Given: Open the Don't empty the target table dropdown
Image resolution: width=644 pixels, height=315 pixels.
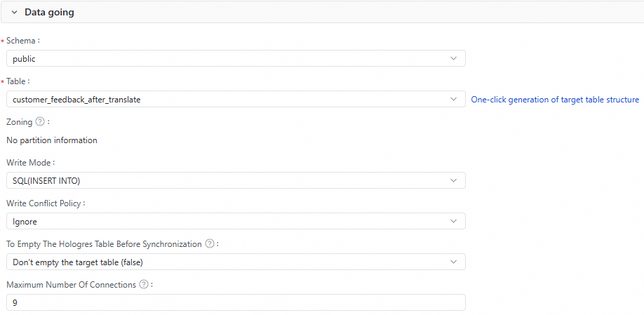Looking at the screenshot, I should pos(224,262).
